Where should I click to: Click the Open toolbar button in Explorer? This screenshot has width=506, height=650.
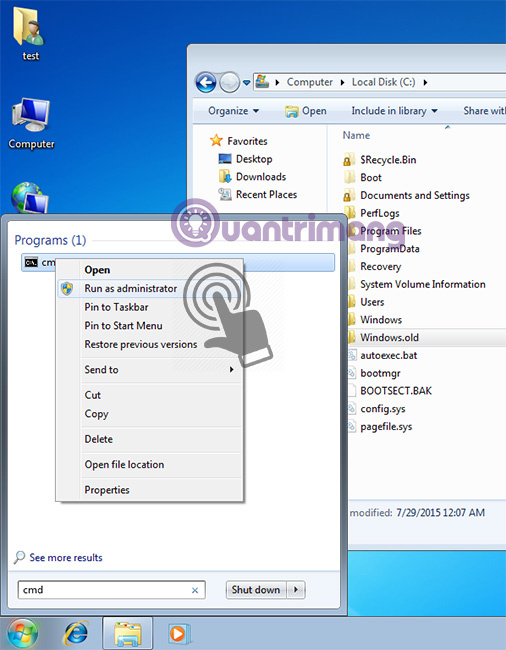pos(306,111)
